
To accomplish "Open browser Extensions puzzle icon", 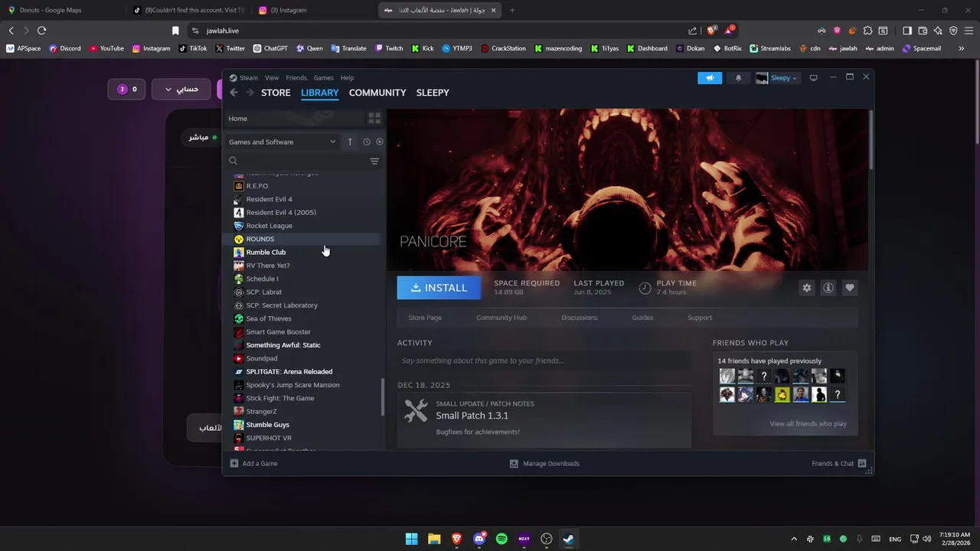I will [x=867, y=31].
